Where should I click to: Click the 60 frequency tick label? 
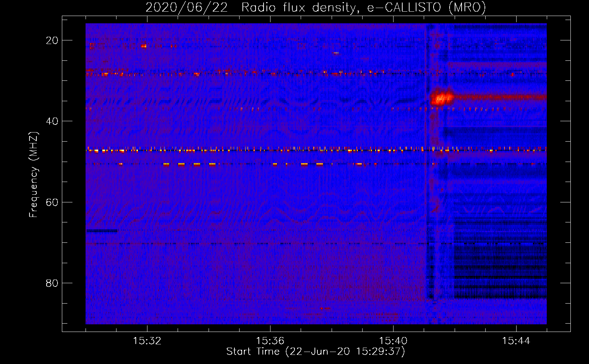point(52,202)
